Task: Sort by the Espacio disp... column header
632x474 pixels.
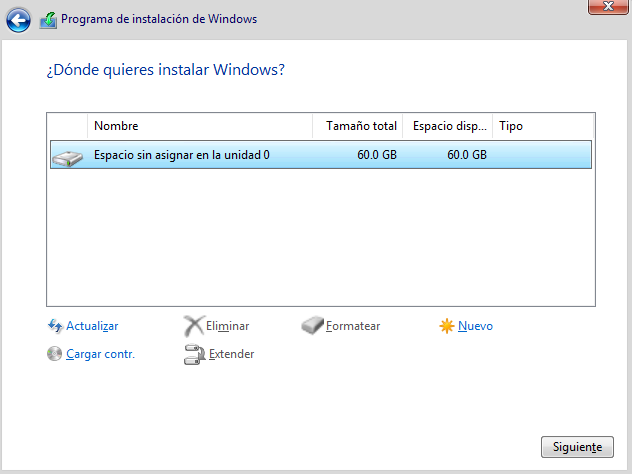Action: [447, 126]
